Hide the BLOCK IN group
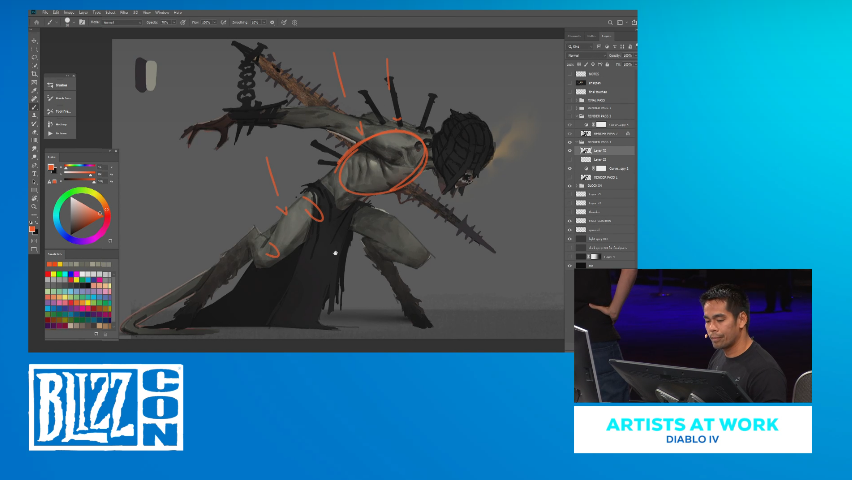The width and height of the screenshot is (852, 480). click(x=570, y=185)
